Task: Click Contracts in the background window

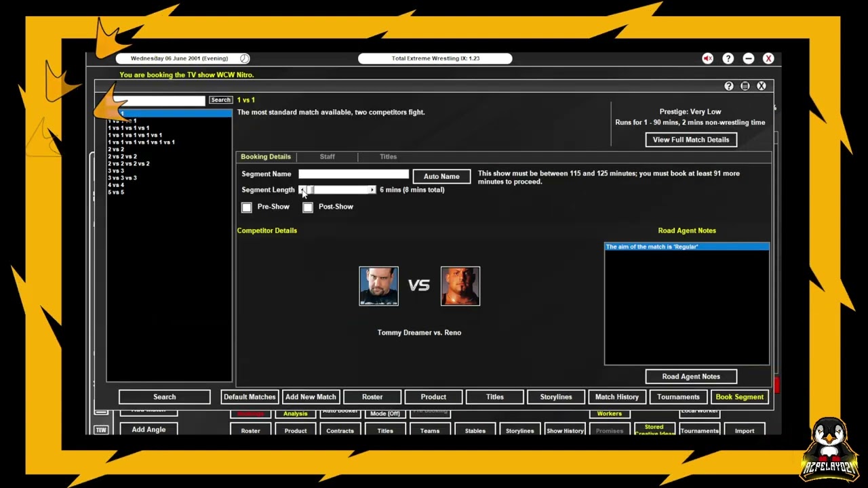Action: coord(340,430)
